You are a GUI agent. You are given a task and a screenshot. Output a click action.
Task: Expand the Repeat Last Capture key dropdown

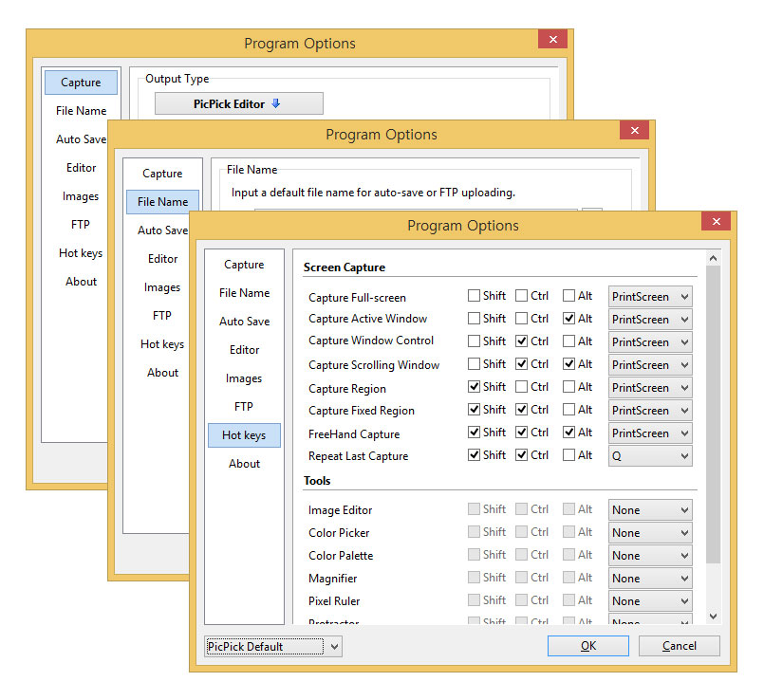coord(650,456)
